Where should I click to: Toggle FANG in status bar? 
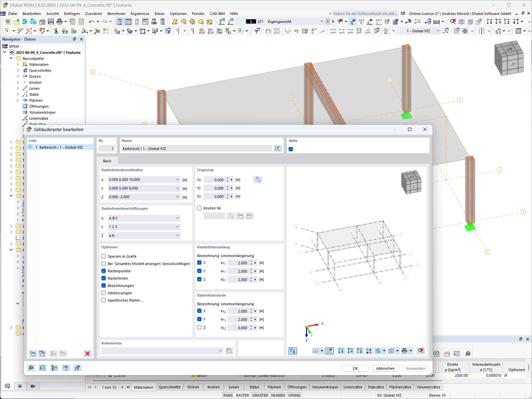[228, 395]
